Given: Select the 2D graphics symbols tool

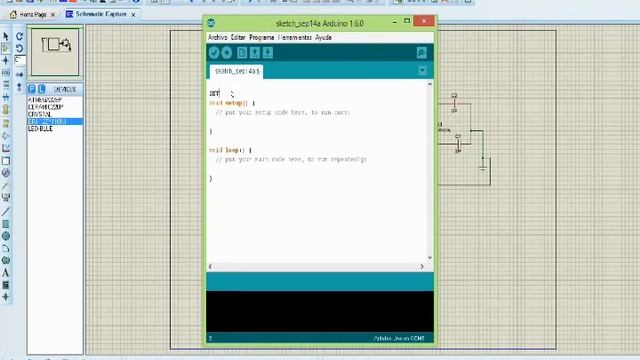Looking at the screenshot, I should click(x=6, y=284).
